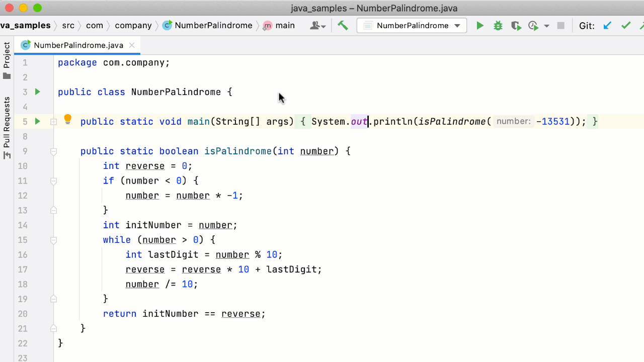Image resolution: width=644 pixels, height=362 pixels.
Task: Collapse the if block fold on line 11
Action: click(x=53, y=181)
